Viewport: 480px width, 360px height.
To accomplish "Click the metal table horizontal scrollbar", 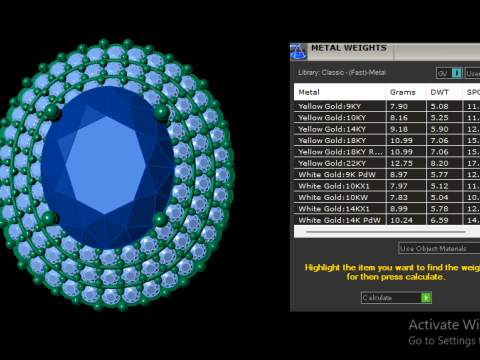I will click(x=386, y=231).
